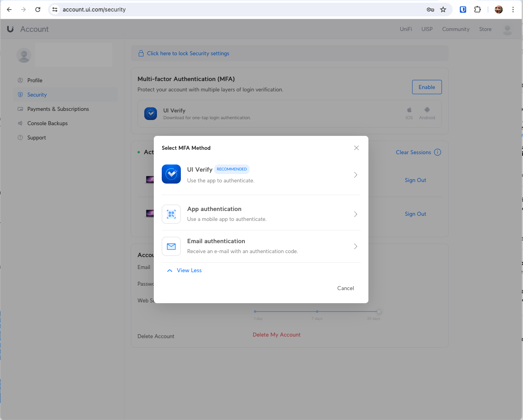The width and height of the screenshot is (523, 420).
Task: Go to UniFi in top navigation
Action: [x=406, y=29]
